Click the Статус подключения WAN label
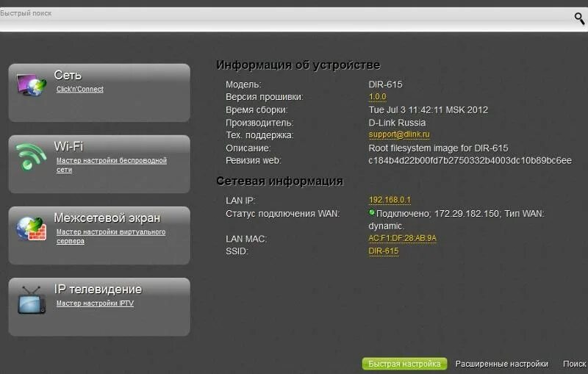The height and width of the screenshot is (374, 588). (282, 214)
